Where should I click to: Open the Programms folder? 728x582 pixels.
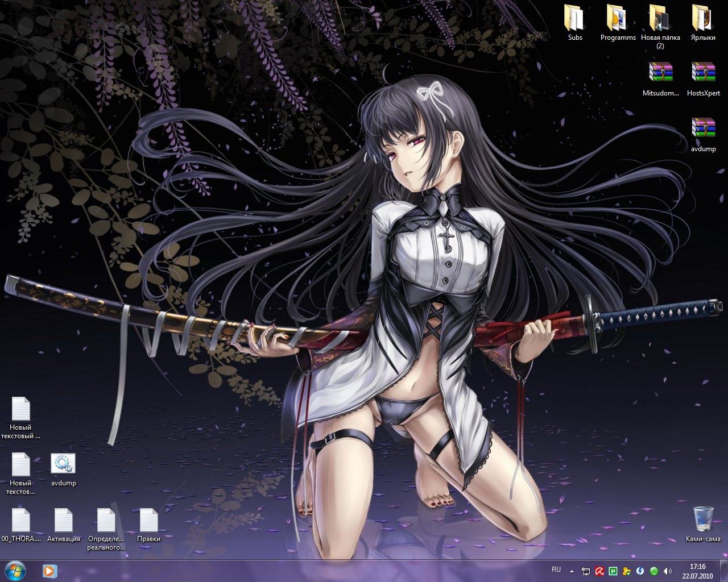[618, 23]
